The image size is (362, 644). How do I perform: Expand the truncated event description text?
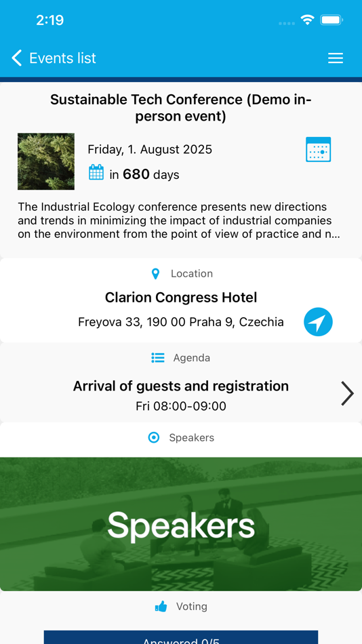pyautogui.click(x=179, y=220)
